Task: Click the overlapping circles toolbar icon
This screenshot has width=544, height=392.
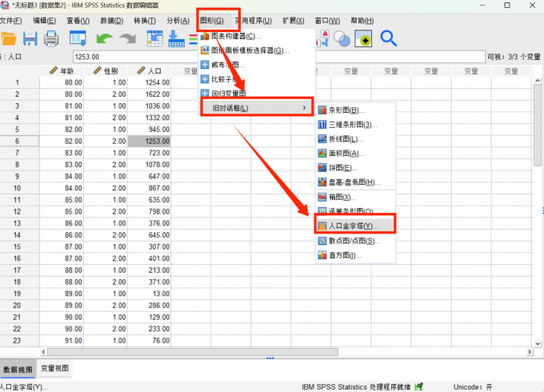Action: click(342, 38)
